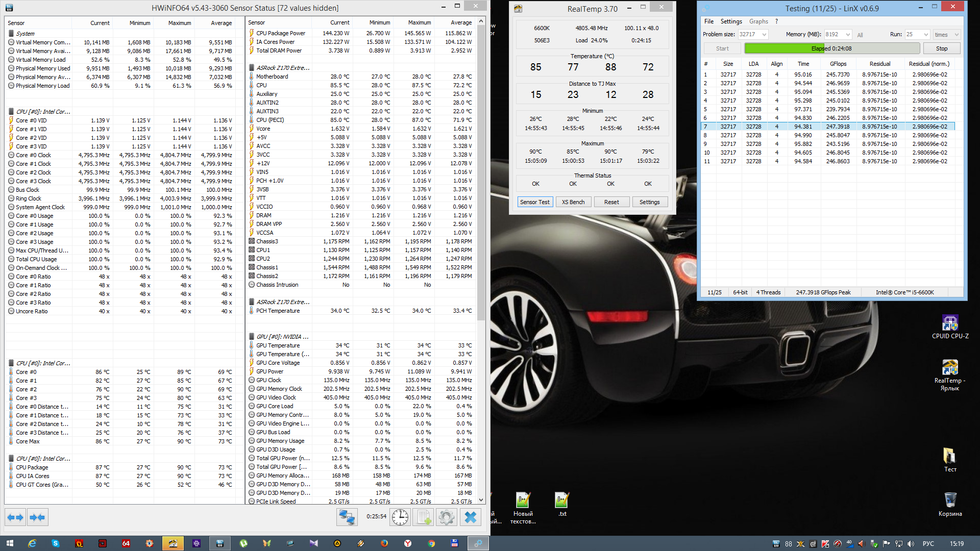Click the Skype icon in the taskbar
The image size is (980, 551).
(x=55, y=543)
